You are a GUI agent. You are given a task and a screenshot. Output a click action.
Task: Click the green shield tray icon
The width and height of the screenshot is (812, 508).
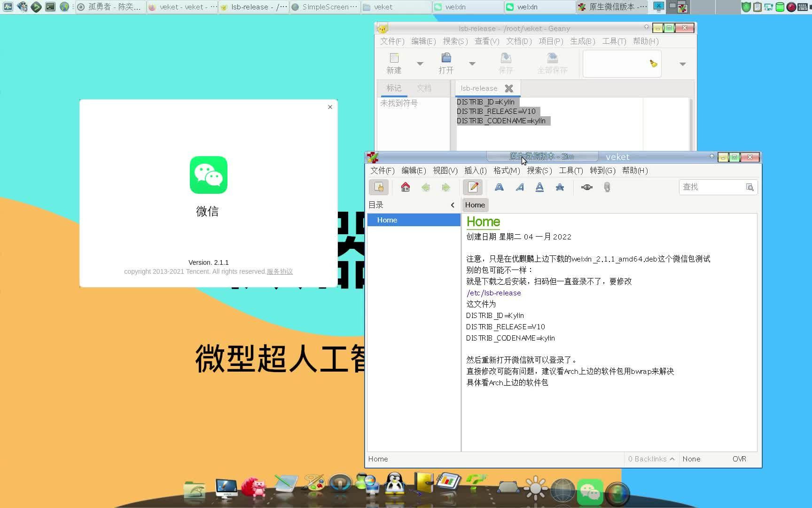pos(746,7)
